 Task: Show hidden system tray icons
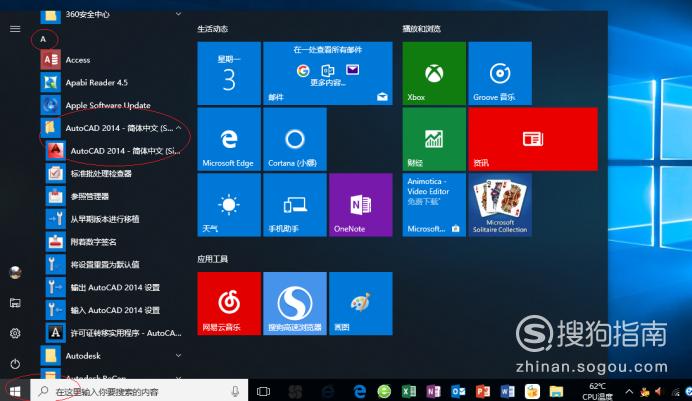(629, 391)
